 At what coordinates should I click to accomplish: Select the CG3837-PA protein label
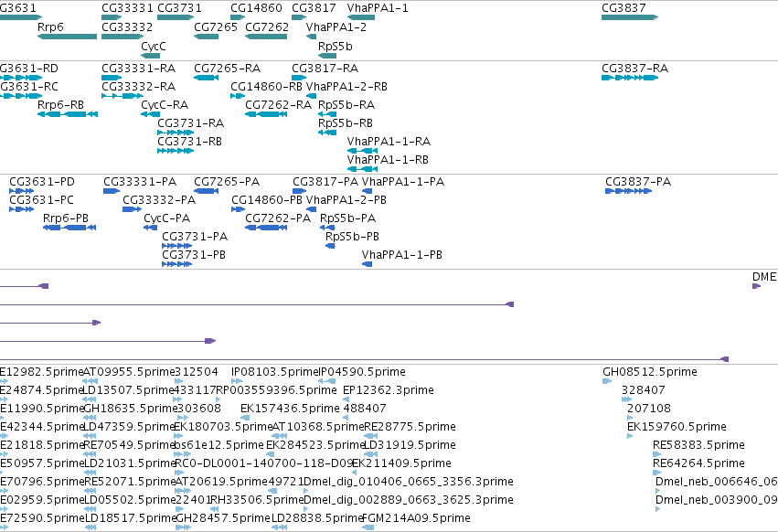point(638,182)
